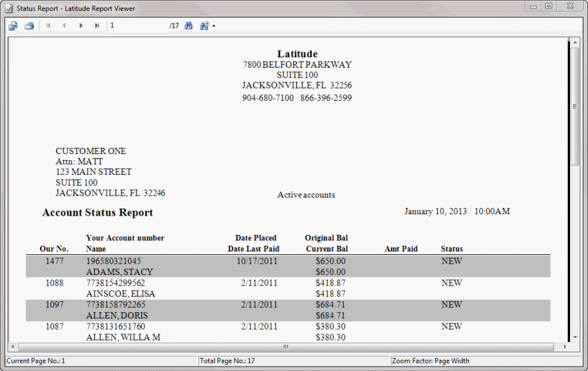
Task: Click the horizontal scrollbar right arrow
Action: point(565,347)
